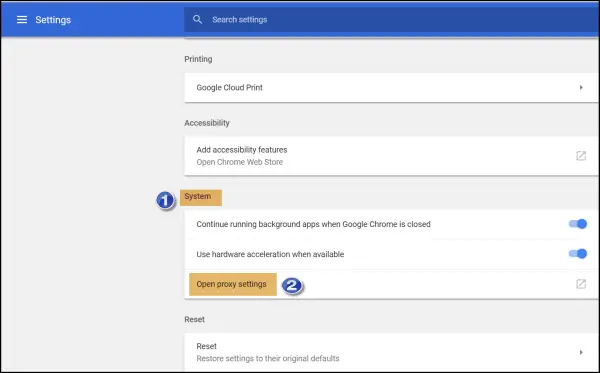Expand the Reset settings arrow
600x373 pixels.
point(581,352)
